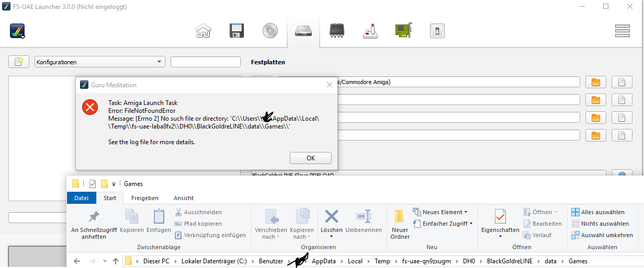Browse folder for the first hard drive
This screenshot has height=268, width=644.
click(595, 82)
